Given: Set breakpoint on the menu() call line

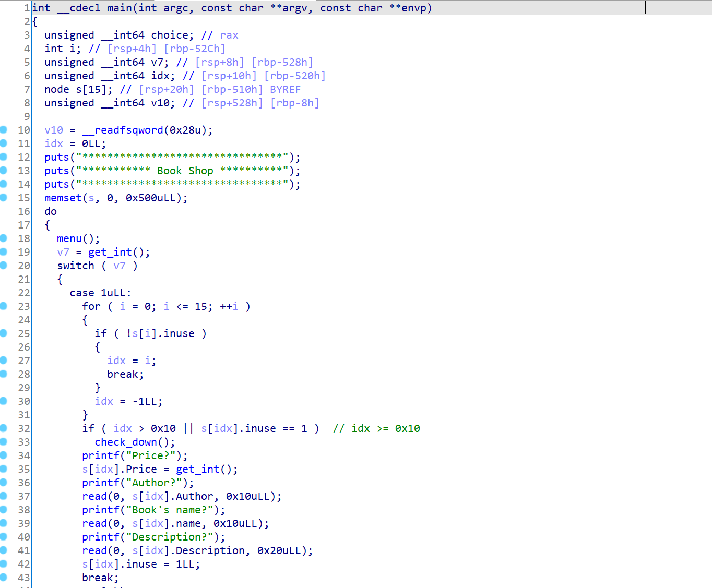Looking at the screenshot, I should (4, 238).
